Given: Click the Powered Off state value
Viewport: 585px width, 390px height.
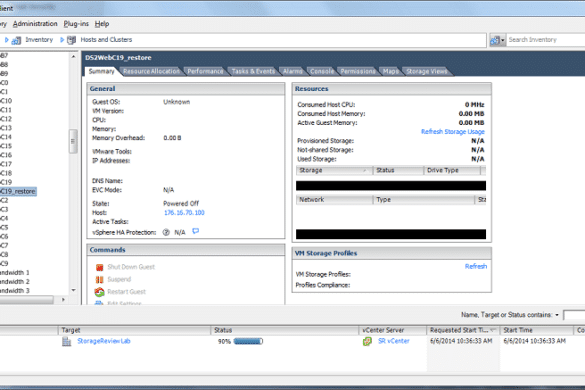Looking at the screenshot, I should pyautogui.click(x=181, y=204).
